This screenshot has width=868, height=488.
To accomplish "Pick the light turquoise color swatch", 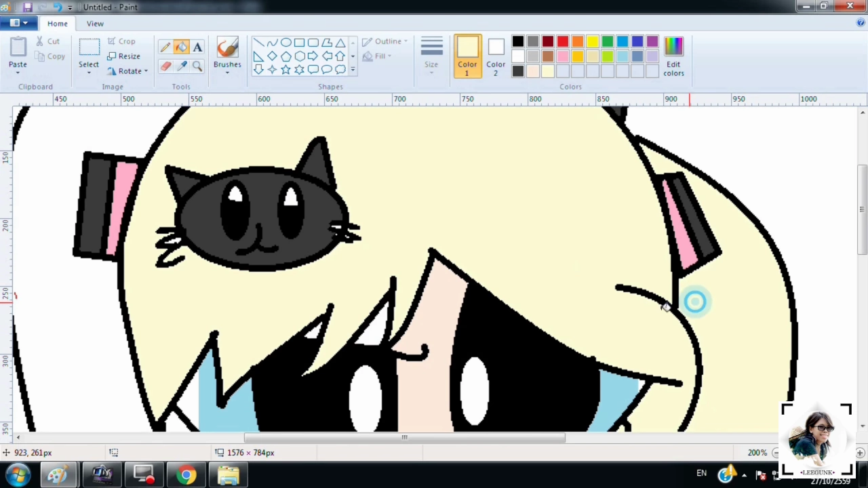I will (623, 57).
